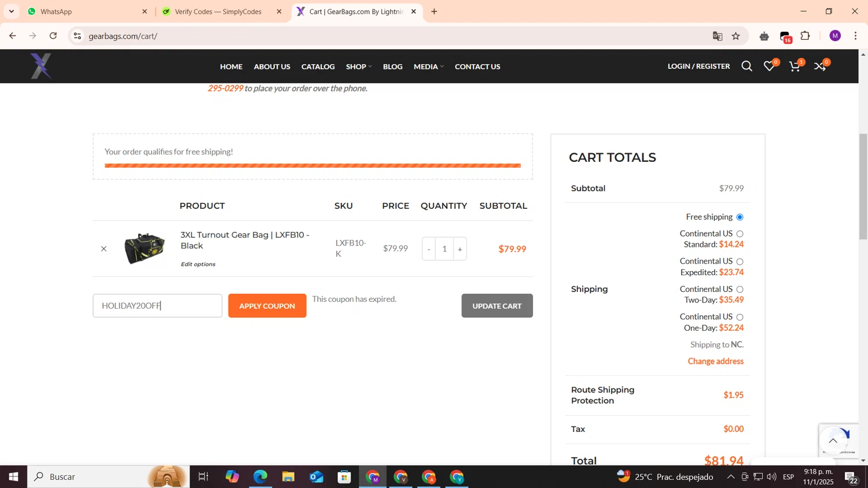The height and width of the screenshot is (488, 868).
Task: Click the free shipping progress bar
Action: tap(312, 166)
